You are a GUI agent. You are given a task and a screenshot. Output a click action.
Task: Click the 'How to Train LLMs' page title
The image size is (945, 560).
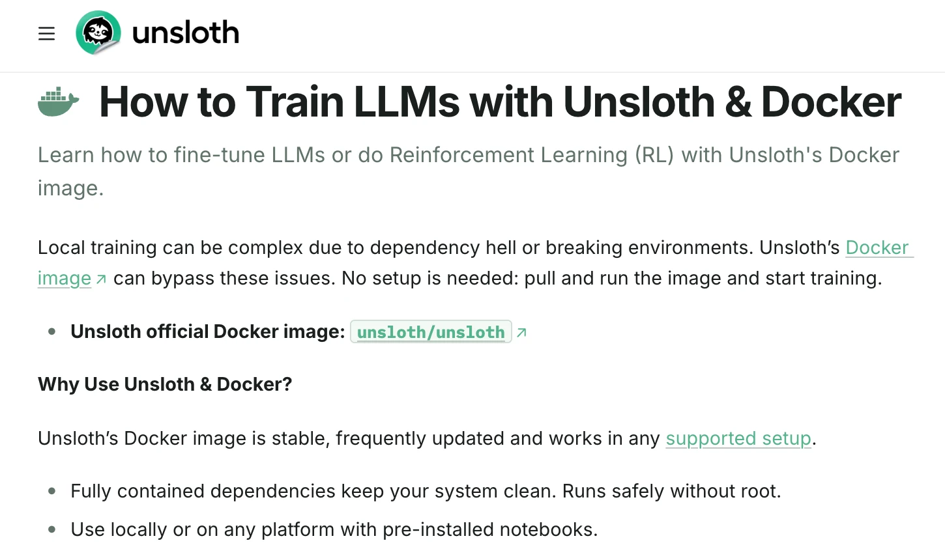tap(500, 102)
